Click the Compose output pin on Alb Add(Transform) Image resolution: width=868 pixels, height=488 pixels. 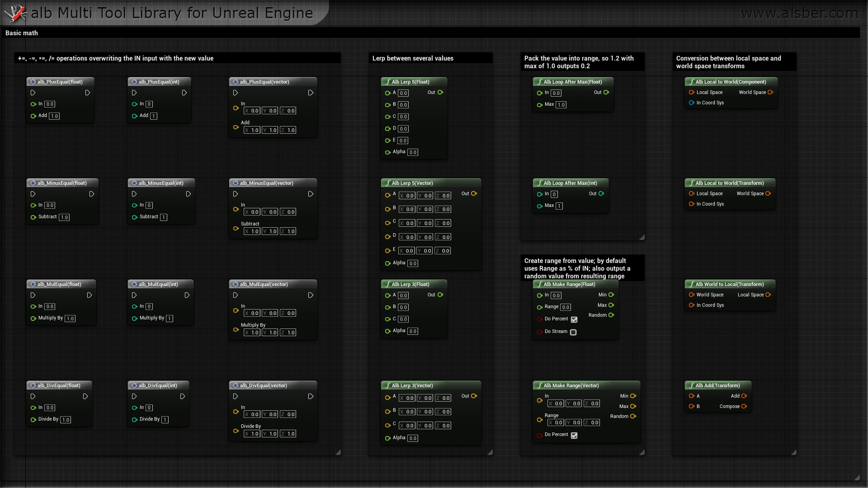[x=744, y=406]
